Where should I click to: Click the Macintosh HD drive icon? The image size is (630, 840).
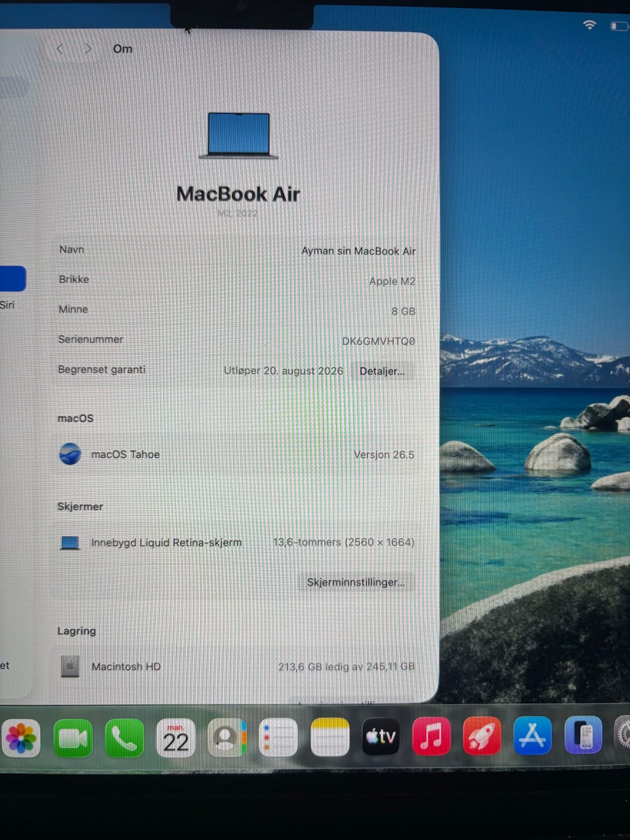click(x=70, y=666)
